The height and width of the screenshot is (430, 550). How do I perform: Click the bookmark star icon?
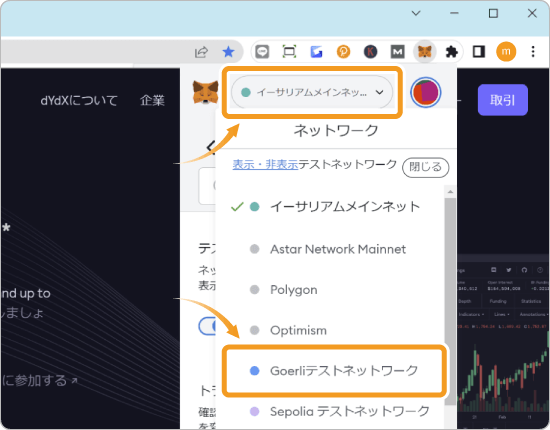tap(228, 52)
